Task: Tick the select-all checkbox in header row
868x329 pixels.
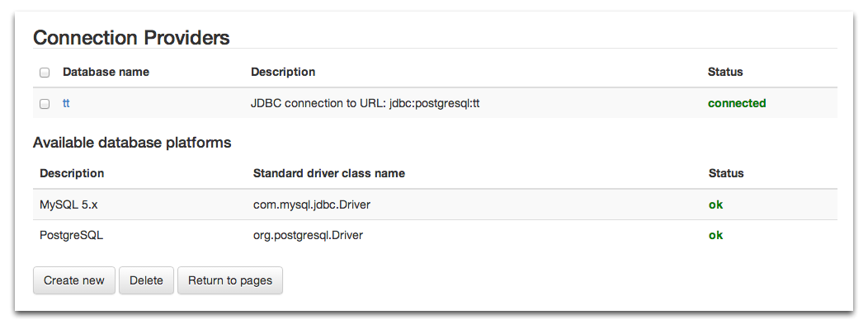Action: [45, 73]
